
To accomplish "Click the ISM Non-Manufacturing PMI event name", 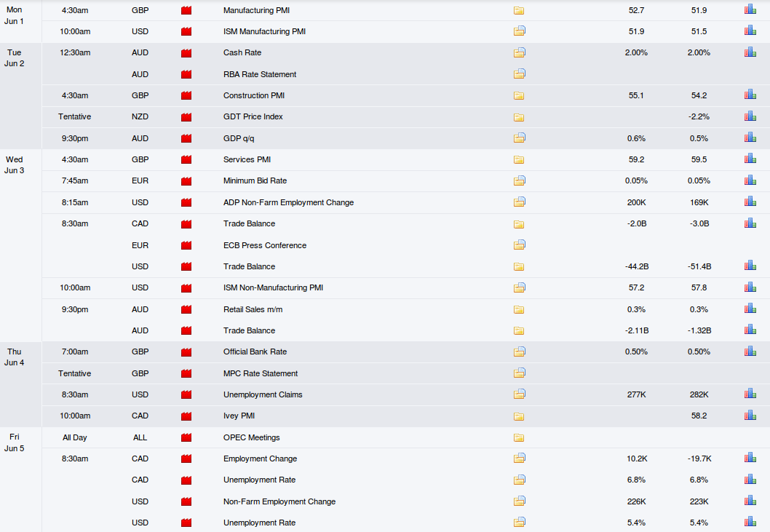I will (273, 288).
